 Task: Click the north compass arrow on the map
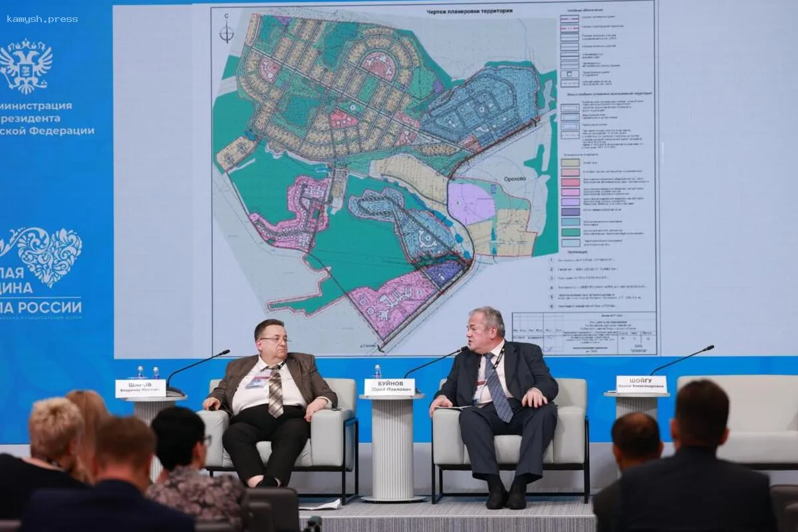tap(227, 30)
